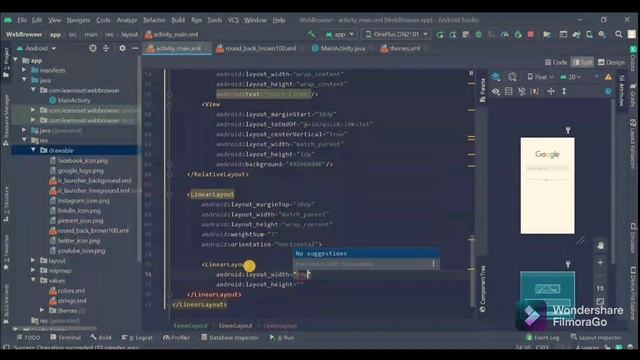This screenshot has height=360, width=640.
Task: Open the Event Log
Action: coord(542,338)
